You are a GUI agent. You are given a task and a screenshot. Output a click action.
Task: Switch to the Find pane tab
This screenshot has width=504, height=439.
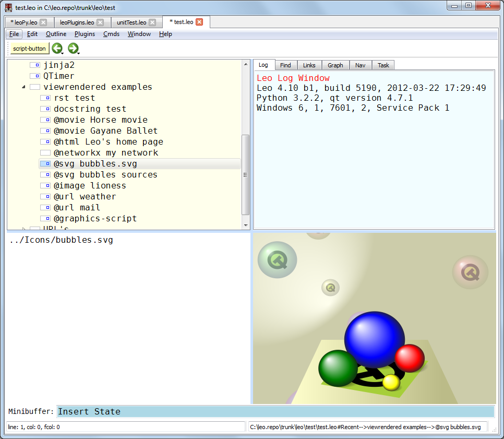tap(285, 65)
